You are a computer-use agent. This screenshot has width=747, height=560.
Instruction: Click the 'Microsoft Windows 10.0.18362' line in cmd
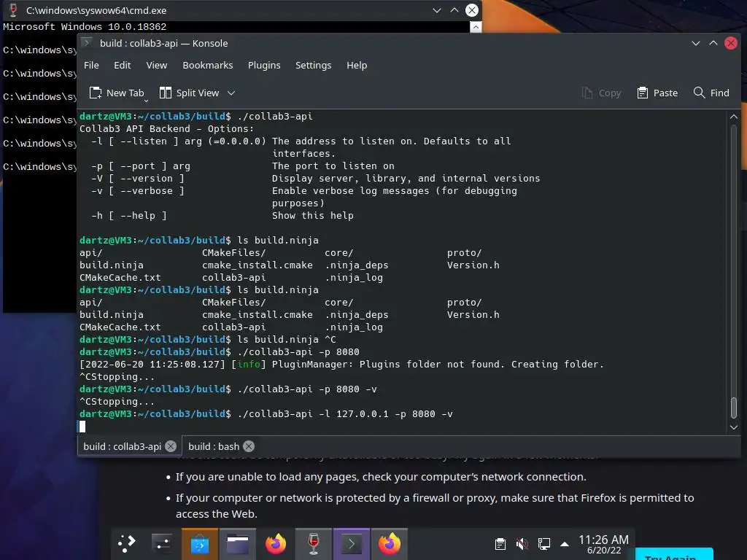[85, 27]
